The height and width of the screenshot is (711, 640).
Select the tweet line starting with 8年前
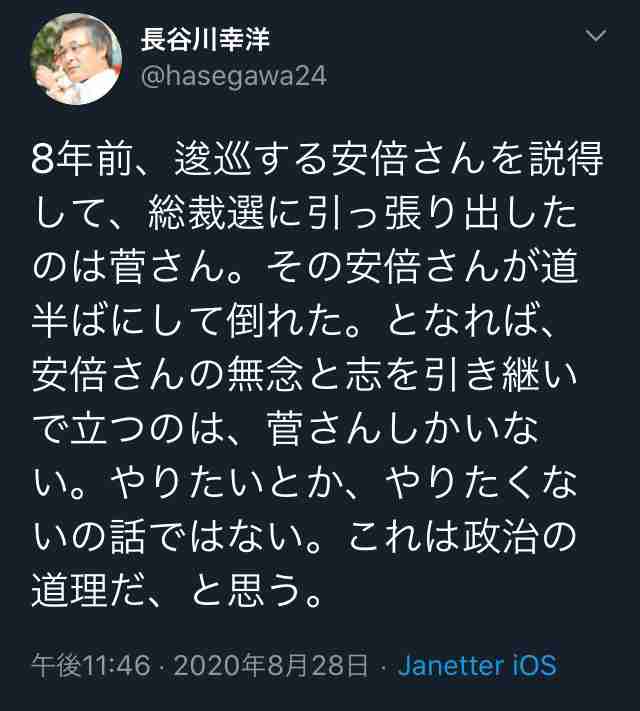tap(318, 159)
